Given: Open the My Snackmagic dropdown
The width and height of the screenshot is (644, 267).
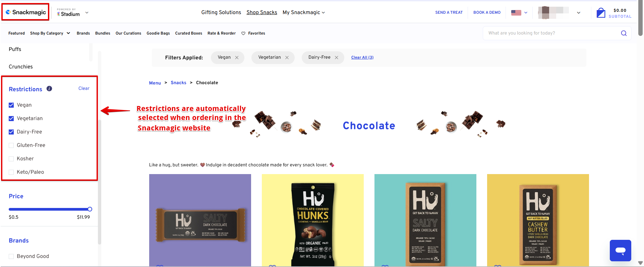Looking at the screenshot, I should 304,12.
